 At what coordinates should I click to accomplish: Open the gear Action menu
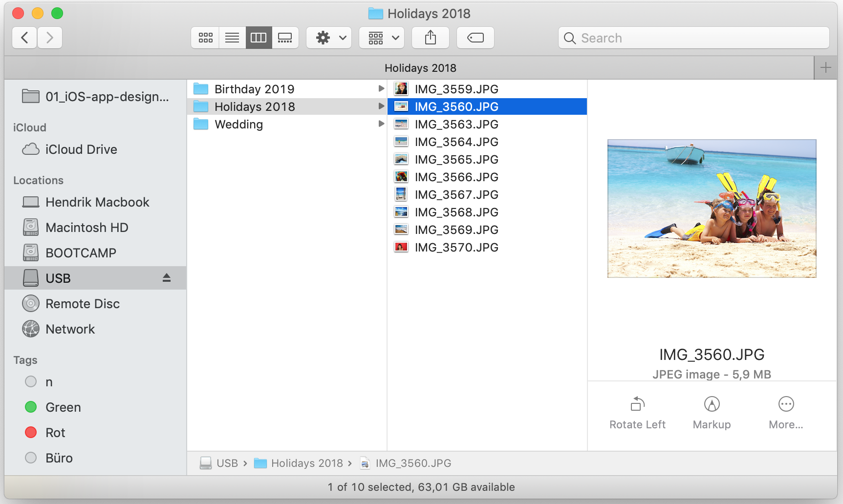click(329, 38)
